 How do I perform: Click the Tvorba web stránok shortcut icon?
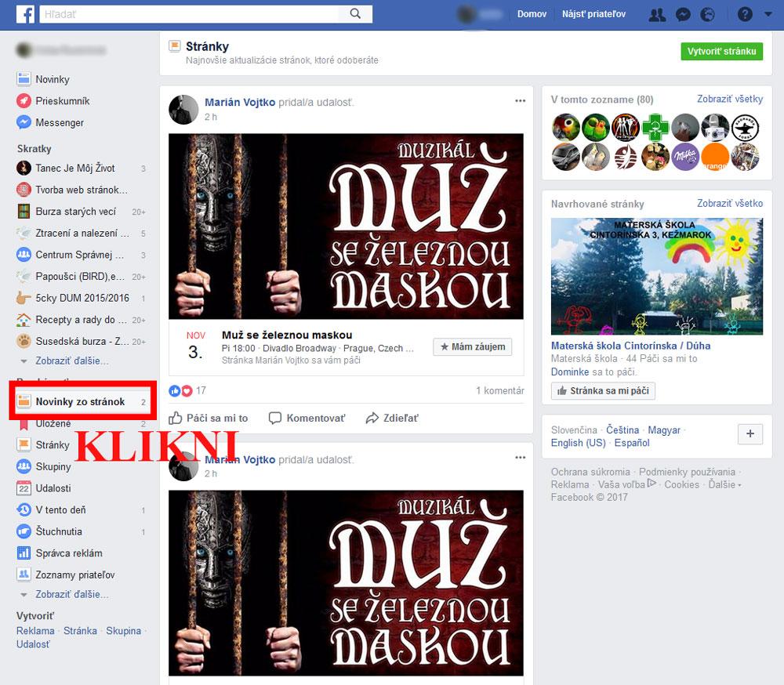click(x=24, y=190)
